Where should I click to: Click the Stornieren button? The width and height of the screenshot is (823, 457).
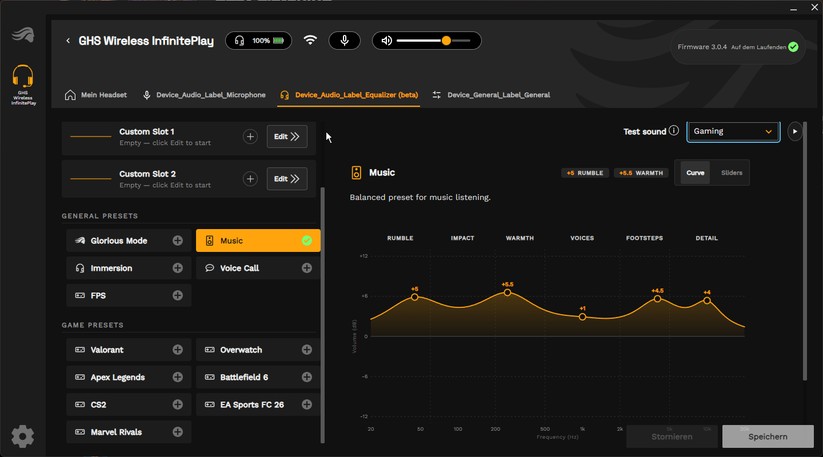[672, 437]
